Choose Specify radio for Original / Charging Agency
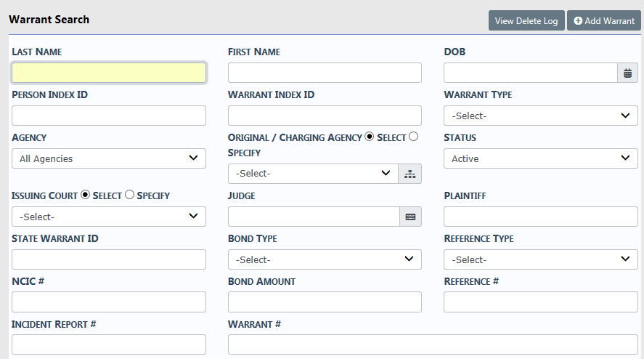 [x=414, y=137]
